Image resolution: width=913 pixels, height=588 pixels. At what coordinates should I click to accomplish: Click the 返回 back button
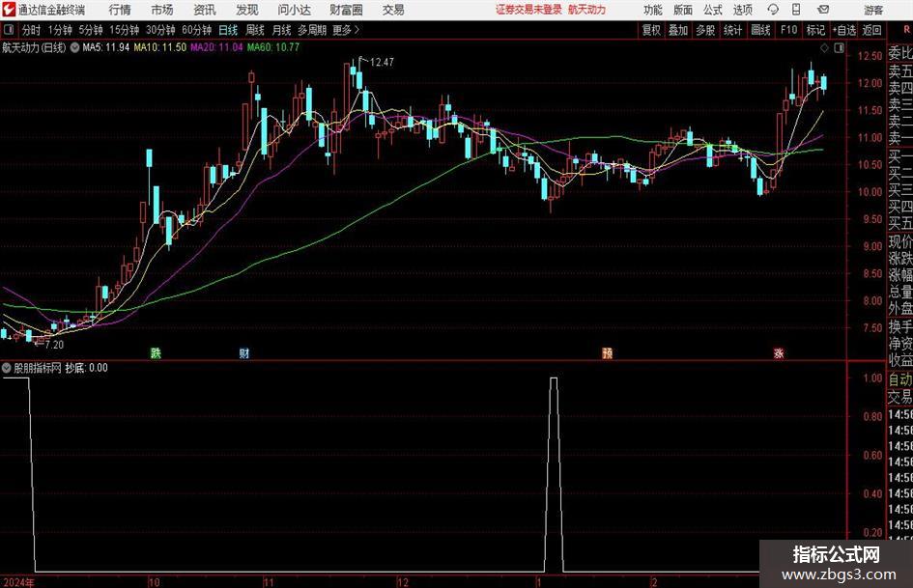tap(871, 30)
